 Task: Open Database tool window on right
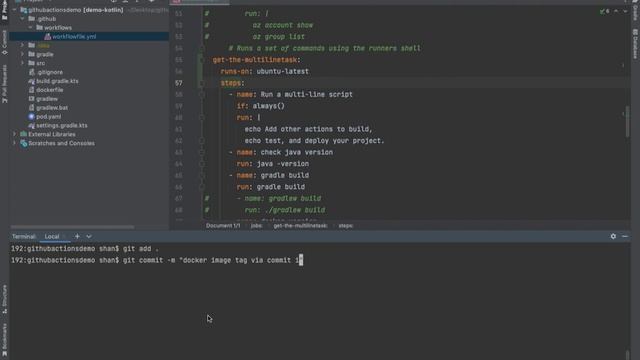[636, 44]
